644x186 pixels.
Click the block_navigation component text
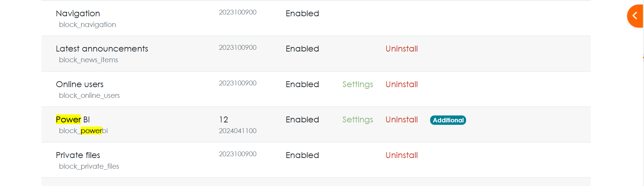coord(87,25)
